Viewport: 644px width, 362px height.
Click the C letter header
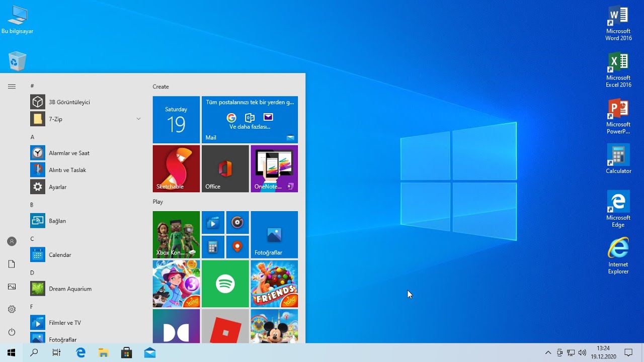point(32,239)
